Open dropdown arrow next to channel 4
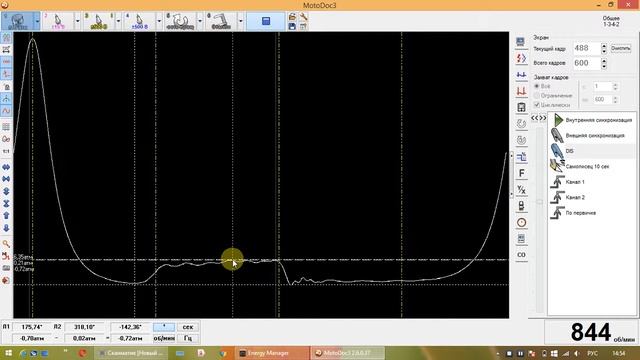The height and width of the screenshot is (360, 640). (159, 21)
